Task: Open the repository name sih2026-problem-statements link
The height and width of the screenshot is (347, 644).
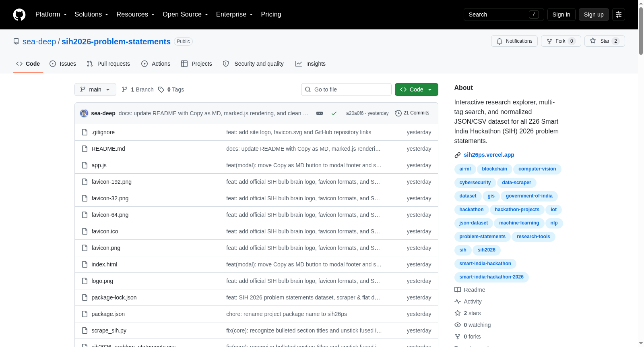Action: point(116,42)
